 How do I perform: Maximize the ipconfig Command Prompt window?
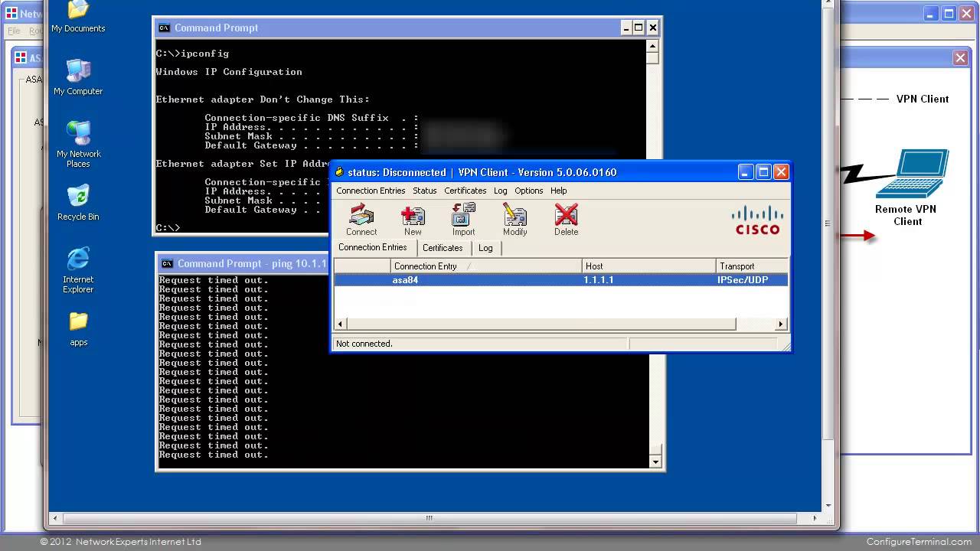tap(639, 28)
